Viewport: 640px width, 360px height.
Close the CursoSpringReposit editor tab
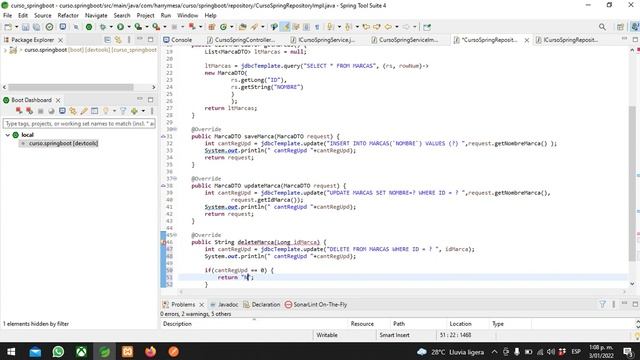527,40
